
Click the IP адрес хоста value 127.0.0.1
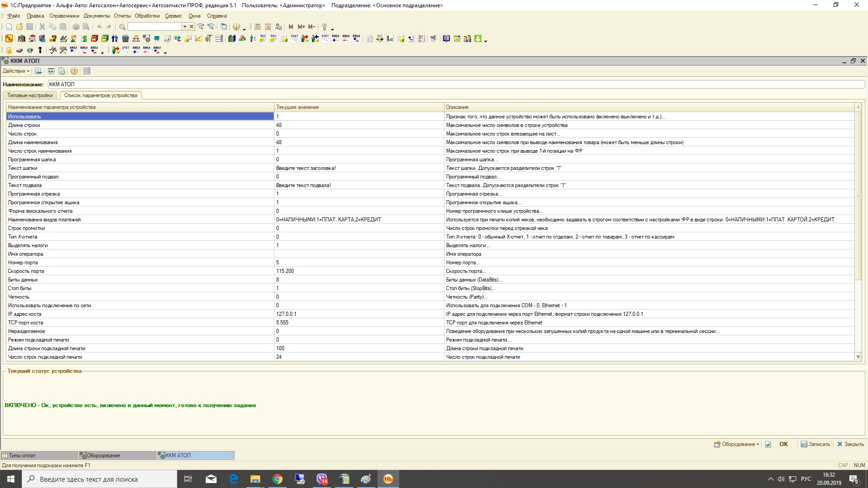click(x=286, y=314)
